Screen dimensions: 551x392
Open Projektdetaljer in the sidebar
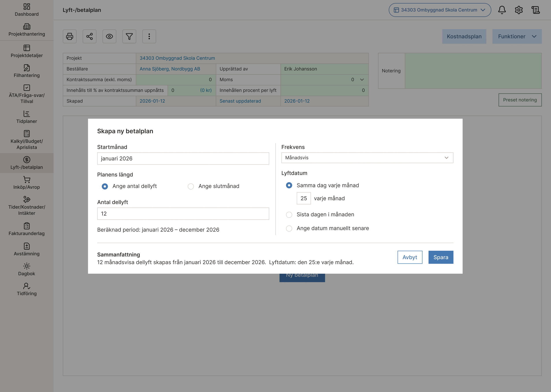pyautogui.click(x=26, y=51)
